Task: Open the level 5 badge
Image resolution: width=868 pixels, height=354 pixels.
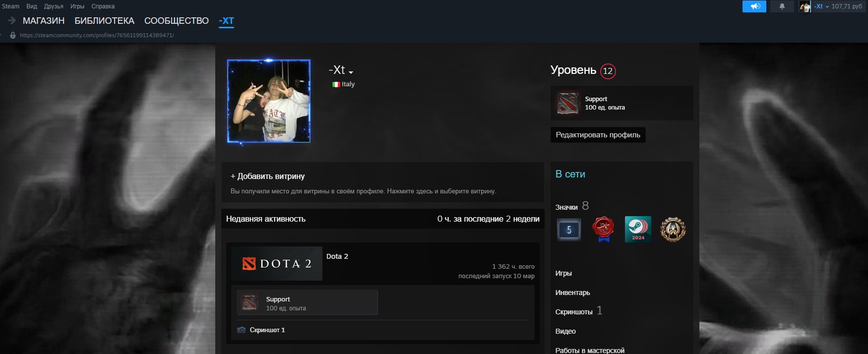Action: 569,230
